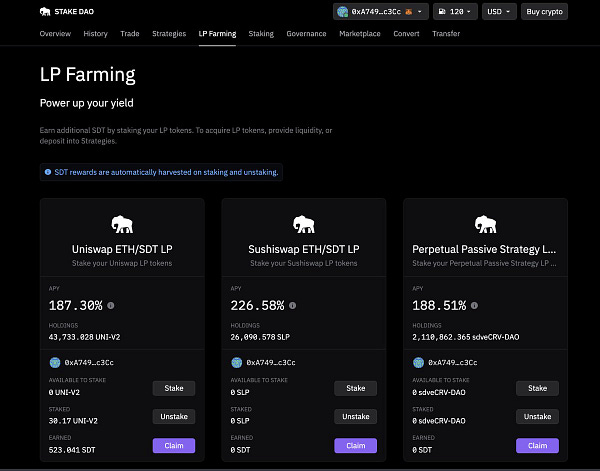Click the Stake your Uniswap LP tokens subtitle

[122, 263]
